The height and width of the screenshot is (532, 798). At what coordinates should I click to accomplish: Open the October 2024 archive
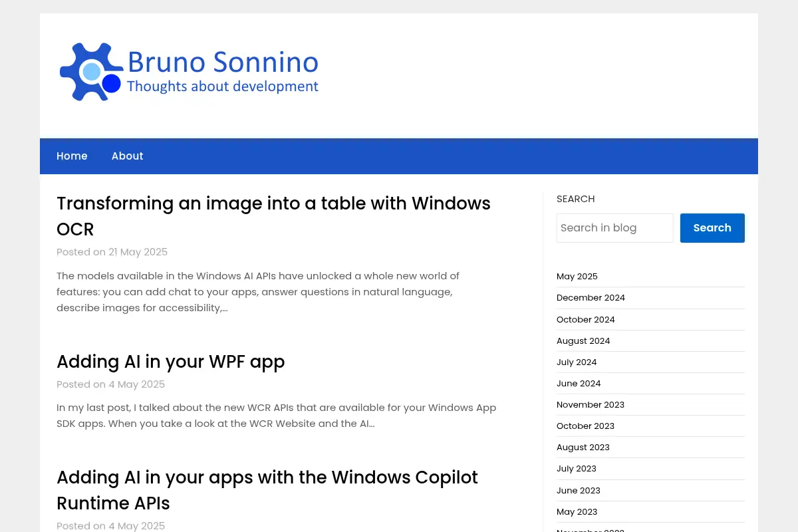click(x=585, y=320)
